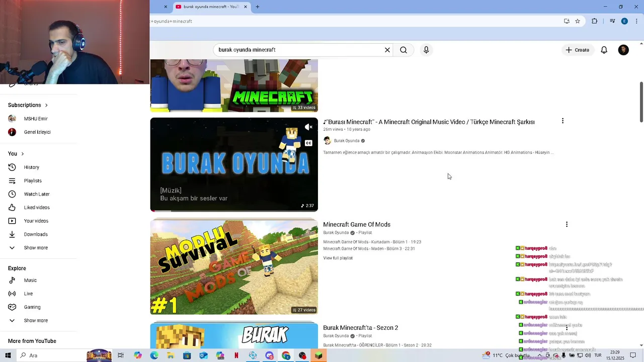Open the Burası Minecraft video title
The height and width of the screenshot is (362, 644).
coord(429,122)
